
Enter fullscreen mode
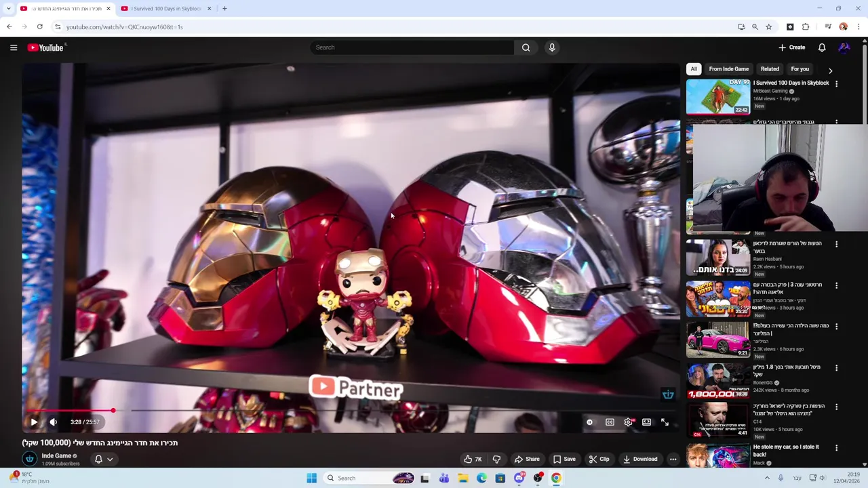665,422
